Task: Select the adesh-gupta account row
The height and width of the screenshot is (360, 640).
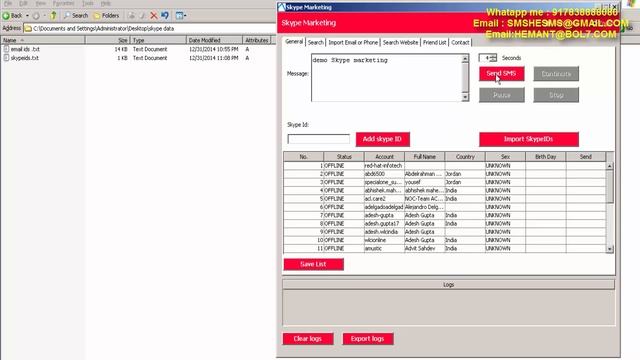Action: point(445,215)
